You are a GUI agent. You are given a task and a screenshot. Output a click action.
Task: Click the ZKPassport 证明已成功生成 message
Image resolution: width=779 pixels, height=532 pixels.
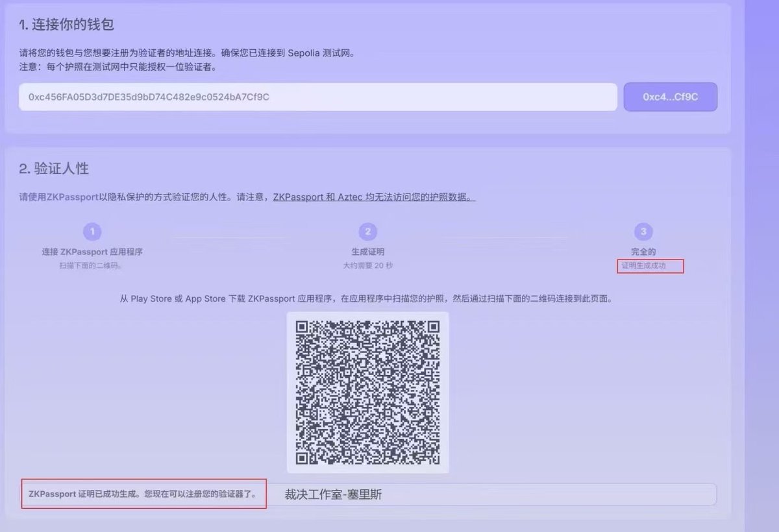click(142, 494)
